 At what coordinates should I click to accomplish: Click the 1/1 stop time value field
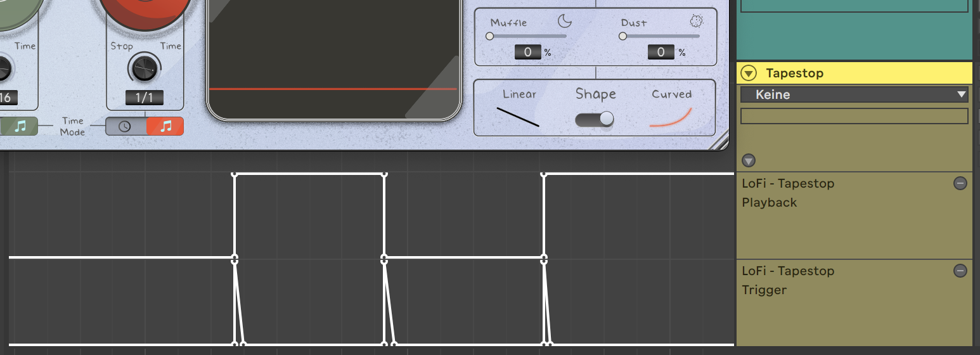tap(145, 98)
